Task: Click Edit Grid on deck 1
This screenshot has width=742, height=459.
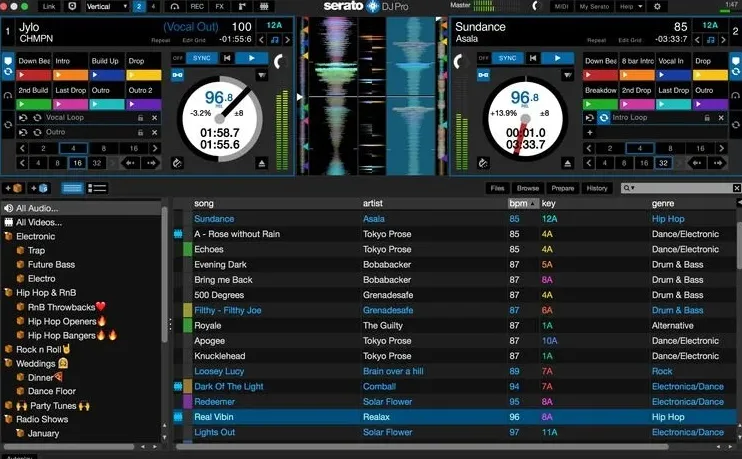Action: pyautogui.click(x=194, y=41)
